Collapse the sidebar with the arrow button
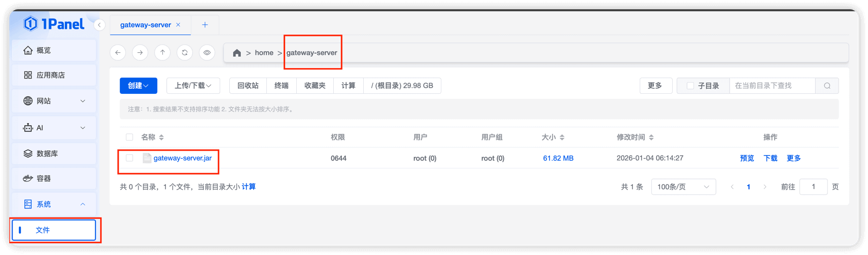 click(99, 25)
